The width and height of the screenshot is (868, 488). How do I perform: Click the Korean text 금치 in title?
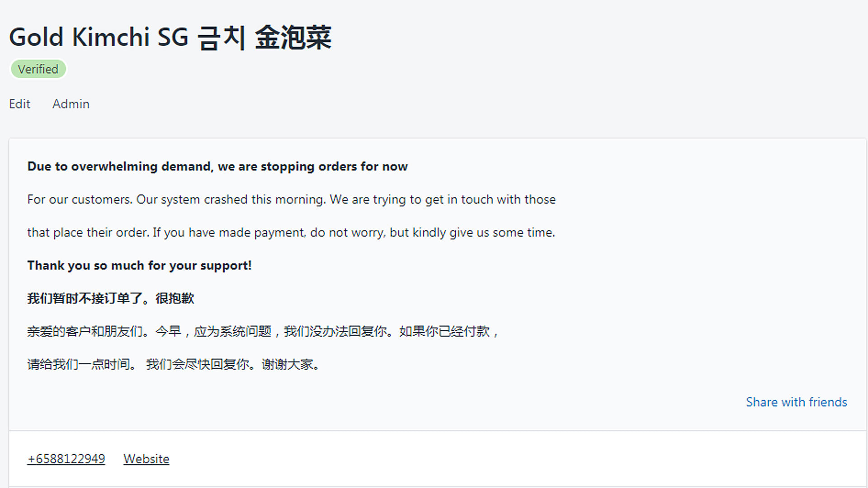tap(222, 38)
